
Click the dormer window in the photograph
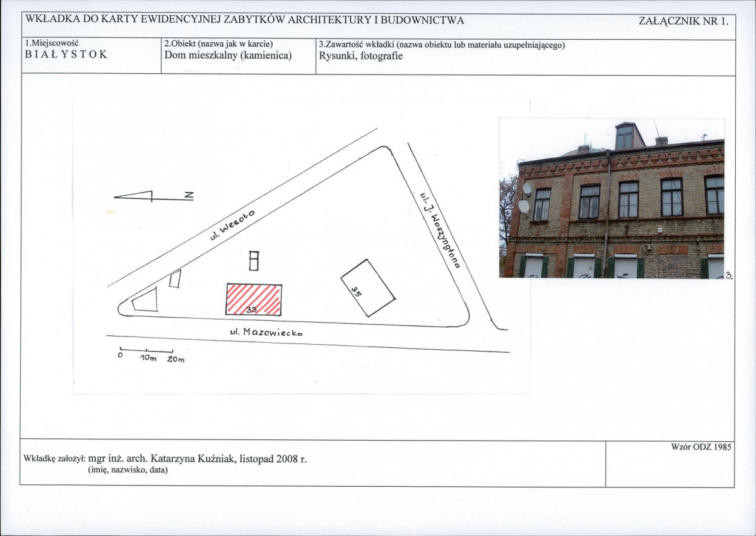[x=625, y=136]
